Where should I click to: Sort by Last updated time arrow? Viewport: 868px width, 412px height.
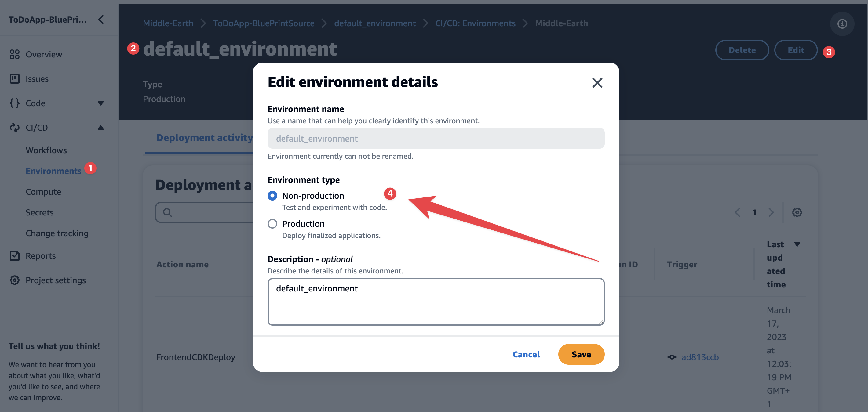point(797,244)
